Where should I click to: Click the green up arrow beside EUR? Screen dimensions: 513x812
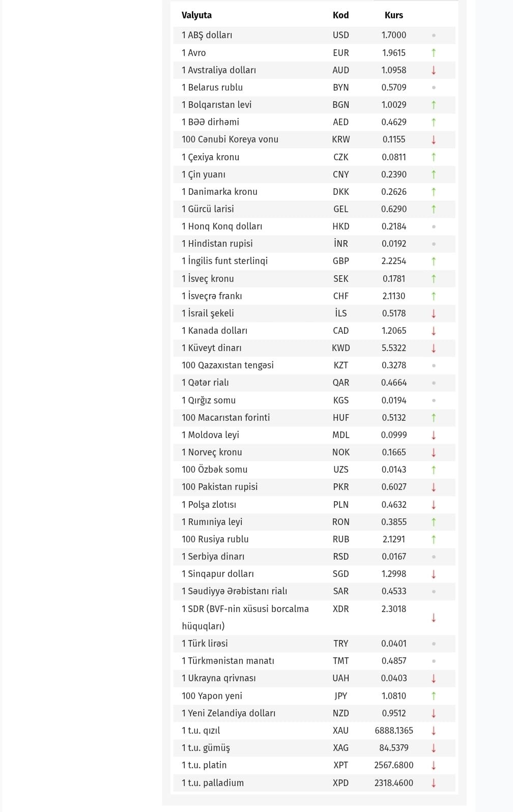(434, 53)
